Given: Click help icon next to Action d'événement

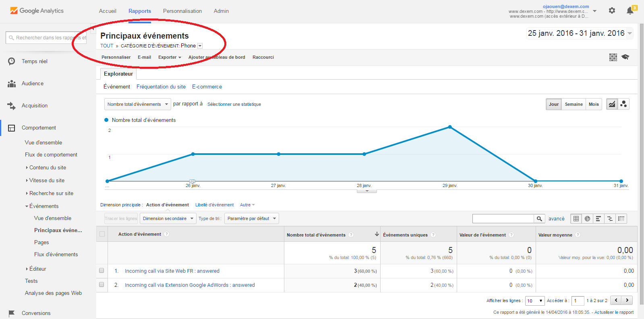Looking at the screenshot, I should click(167, 234).
